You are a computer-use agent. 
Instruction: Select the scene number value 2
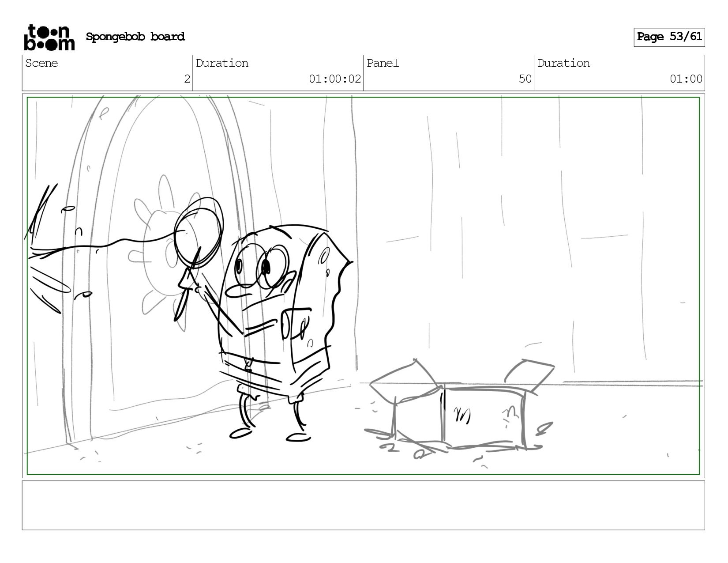coord(187,79)
